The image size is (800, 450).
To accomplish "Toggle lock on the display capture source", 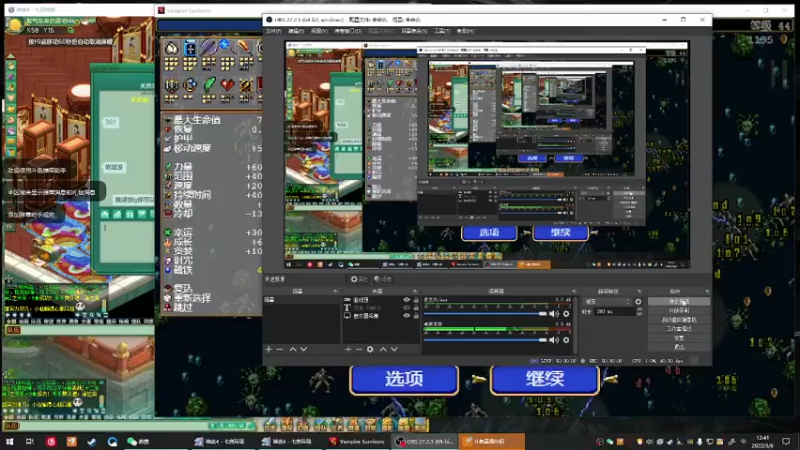I will (x=416, y=316).
